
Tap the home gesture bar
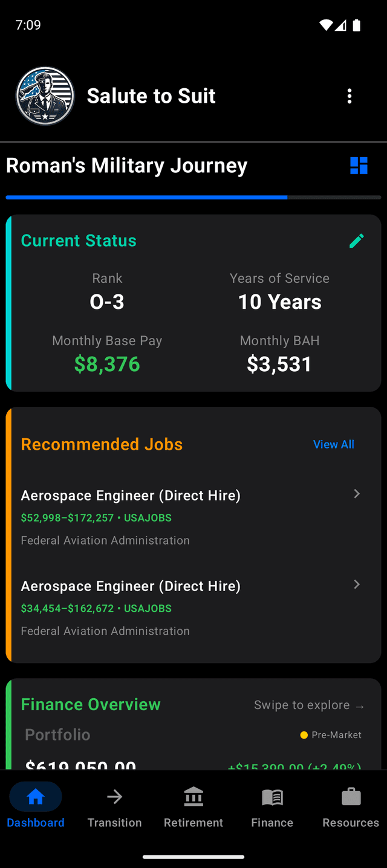point(193,856)
